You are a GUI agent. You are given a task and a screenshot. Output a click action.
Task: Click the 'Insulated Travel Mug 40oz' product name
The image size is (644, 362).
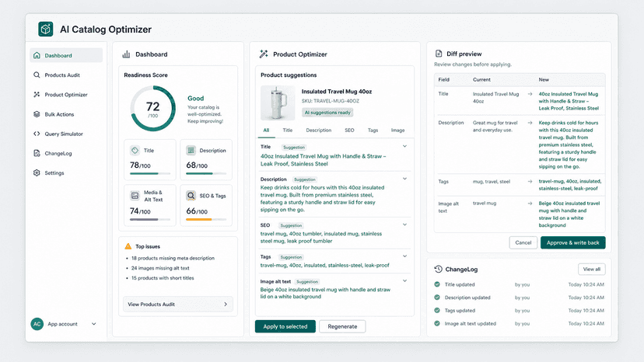[337, 92]
